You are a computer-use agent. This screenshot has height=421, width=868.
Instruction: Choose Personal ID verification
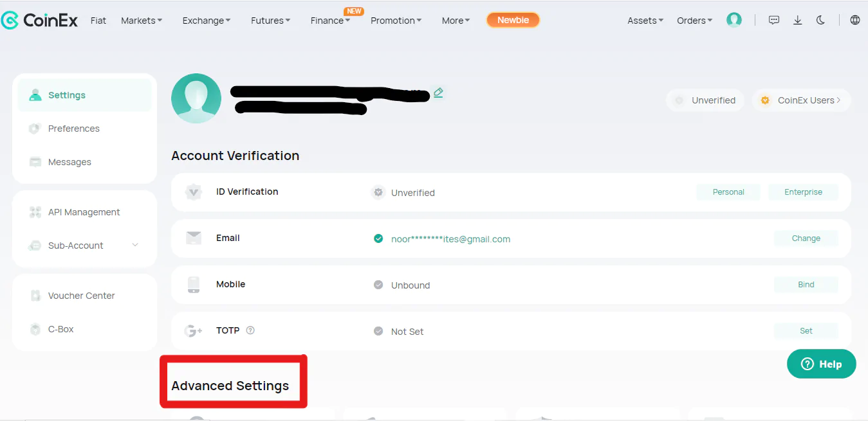click(x=728, y=192)
